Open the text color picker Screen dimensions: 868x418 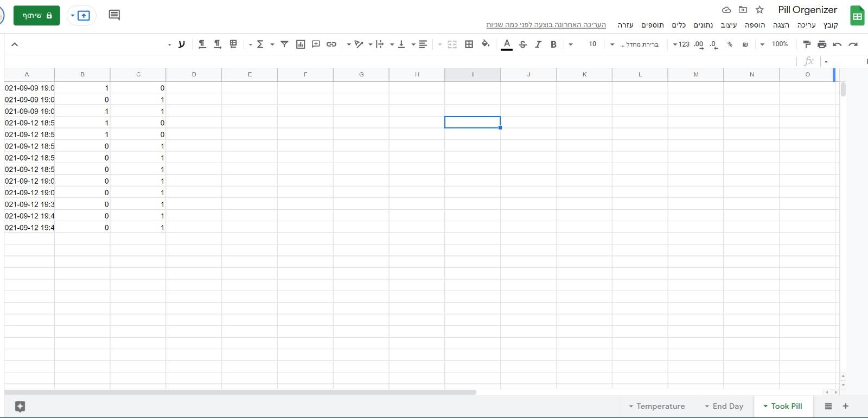click(507, 44)
